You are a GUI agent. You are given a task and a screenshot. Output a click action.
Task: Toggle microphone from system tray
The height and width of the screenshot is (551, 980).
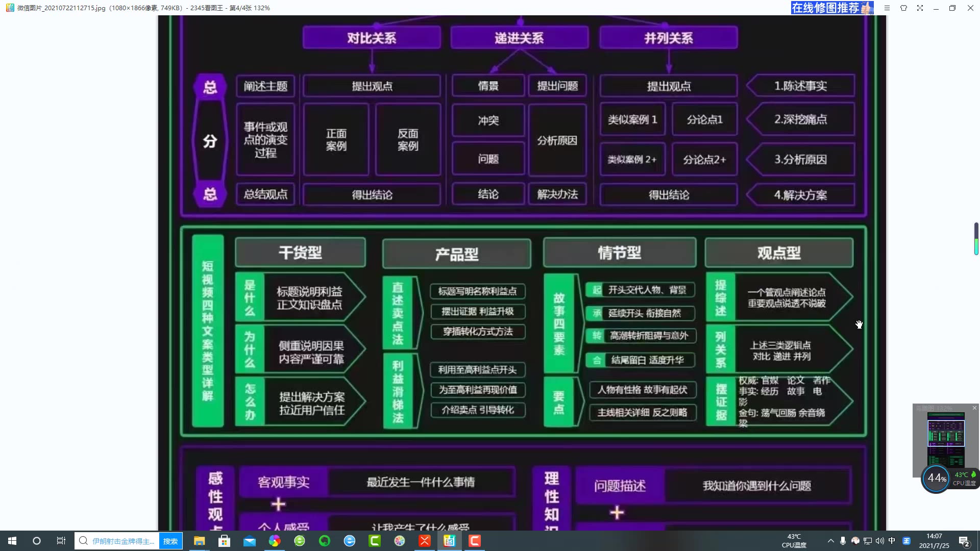[x=843, y=541]
